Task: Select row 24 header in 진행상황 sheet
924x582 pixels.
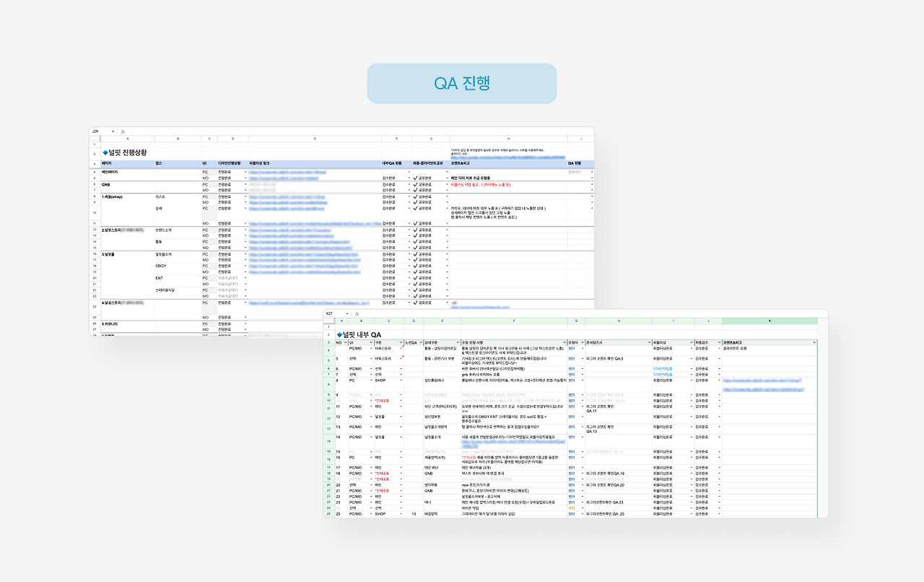Action: [x=95, y=306]
